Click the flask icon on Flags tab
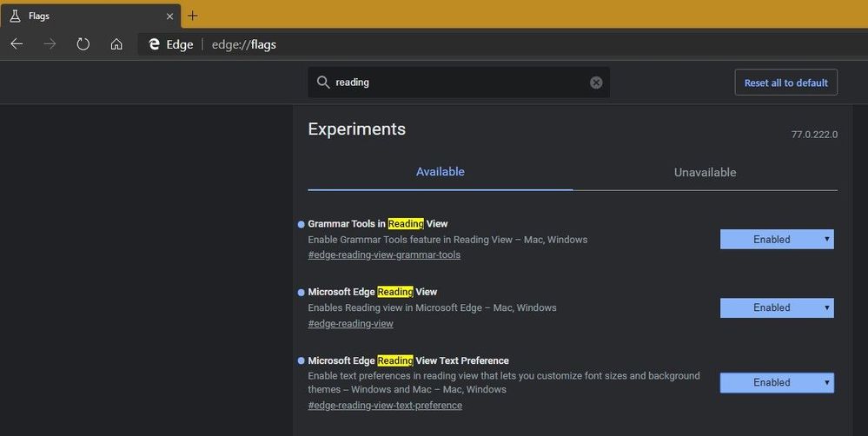This screenshot has height=436, width=868. (x=15, y=16)
